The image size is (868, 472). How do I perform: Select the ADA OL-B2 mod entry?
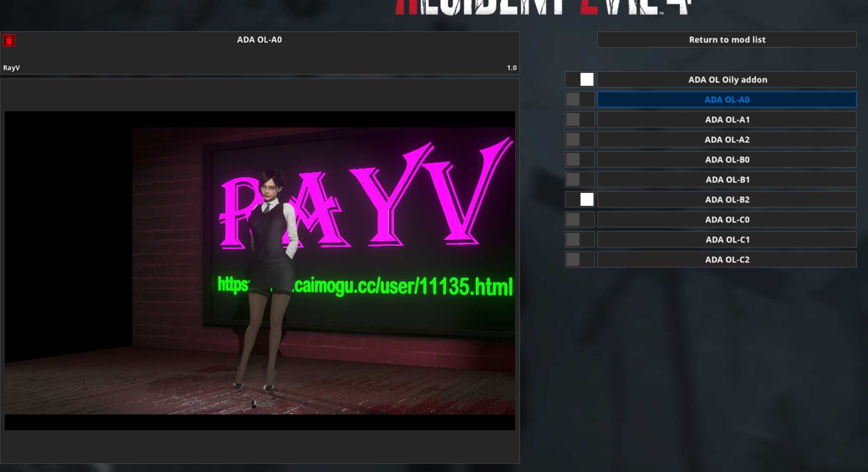[727, 200]
